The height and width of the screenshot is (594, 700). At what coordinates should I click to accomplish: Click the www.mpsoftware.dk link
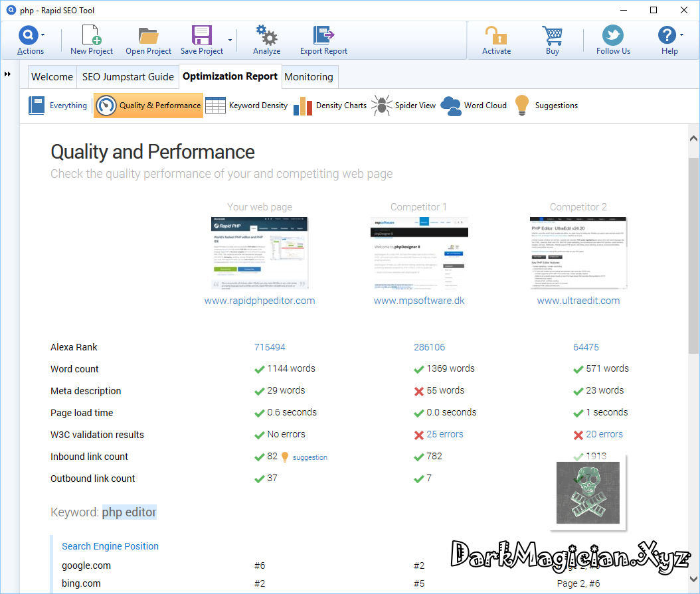point(419,301)
